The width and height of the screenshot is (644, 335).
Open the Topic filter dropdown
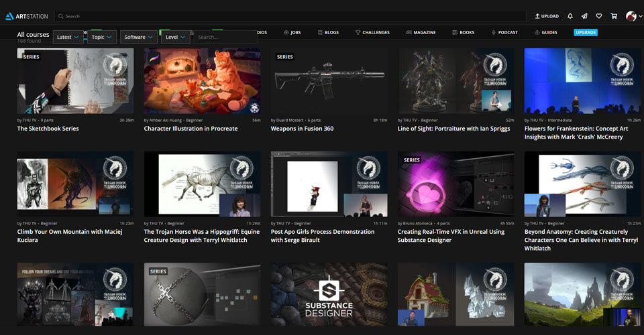pyautogui.click(x=102, y=37)
